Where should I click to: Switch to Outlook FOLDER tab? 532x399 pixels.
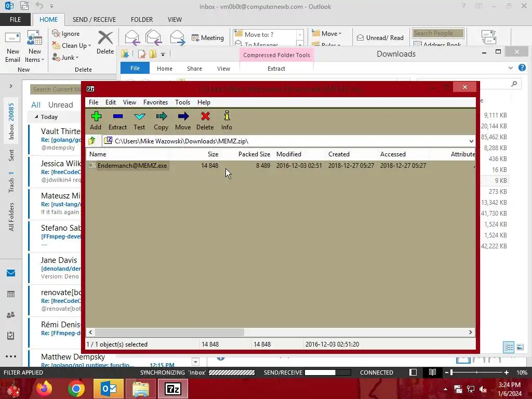pyautogui.click(x=142, y=20)
